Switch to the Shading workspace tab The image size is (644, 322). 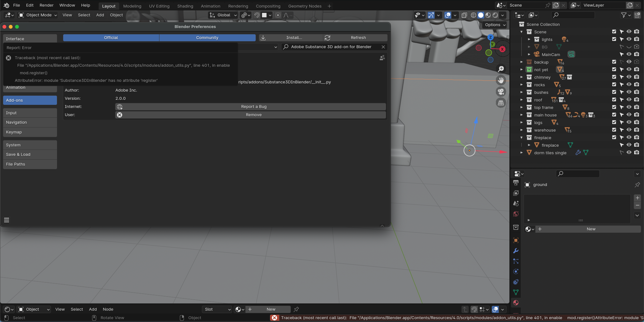(x=185, y=6)
